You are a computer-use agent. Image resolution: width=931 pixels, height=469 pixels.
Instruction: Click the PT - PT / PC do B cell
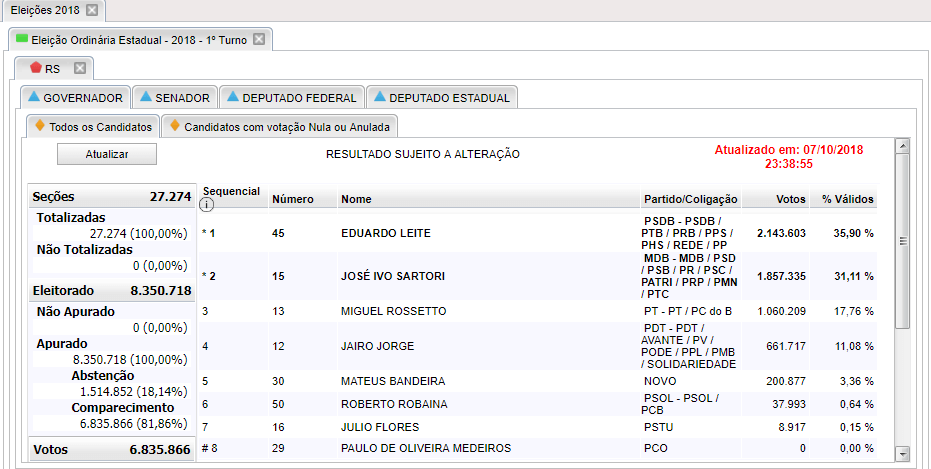click(x=688, y=311)
